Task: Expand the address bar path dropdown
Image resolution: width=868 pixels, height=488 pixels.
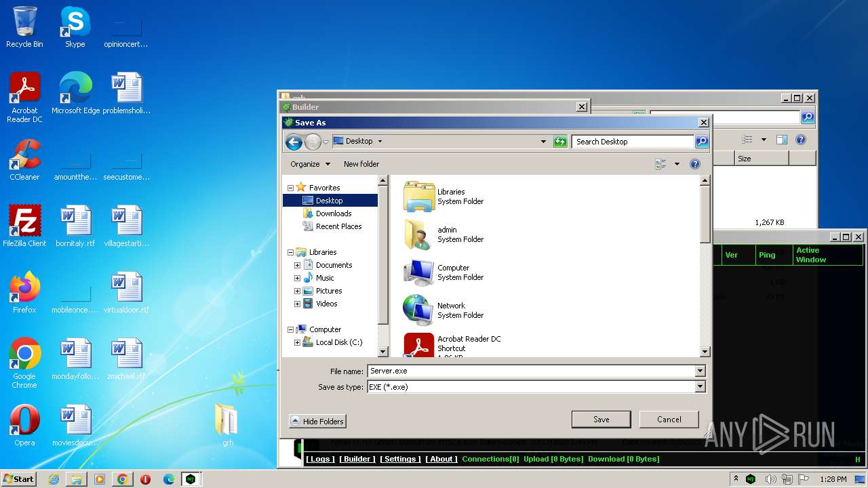Action: pos(543,142)
